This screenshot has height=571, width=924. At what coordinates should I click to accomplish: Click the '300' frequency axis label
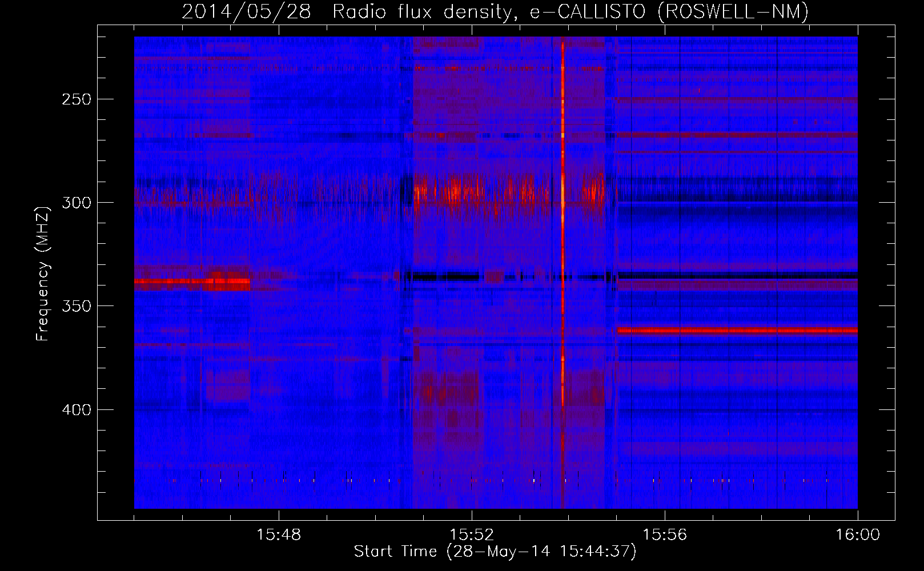[77, 203]
